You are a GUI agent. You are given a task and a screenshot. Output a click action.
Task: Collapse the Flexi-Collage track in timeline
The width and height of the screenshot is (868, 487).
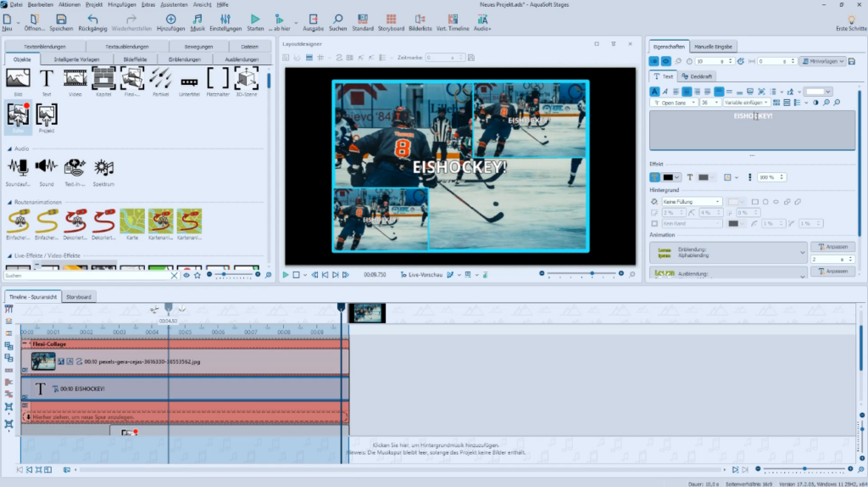[x=25, y=344]
